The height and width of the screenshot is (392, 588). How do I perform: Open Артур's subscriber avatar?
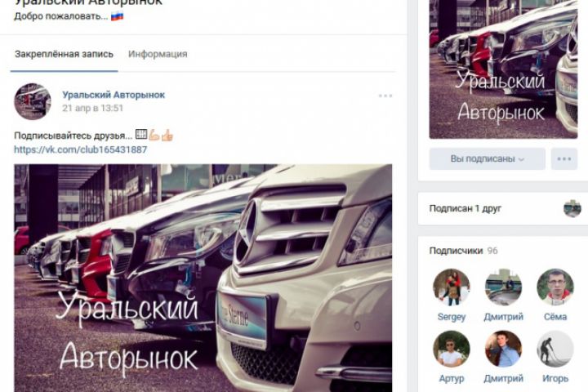click(451, 349)
